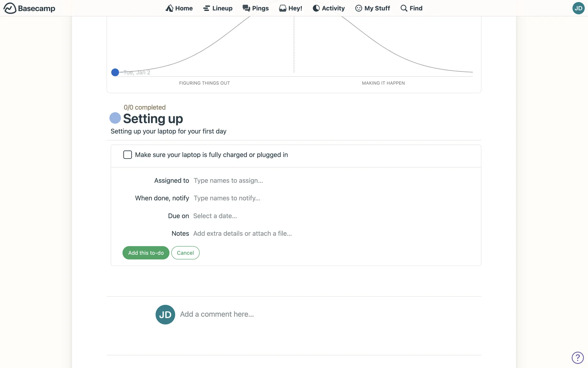The height and width of the screenshot is (368, 588).
Task: Open the help question mark button
Action: [x=578, y=358]
